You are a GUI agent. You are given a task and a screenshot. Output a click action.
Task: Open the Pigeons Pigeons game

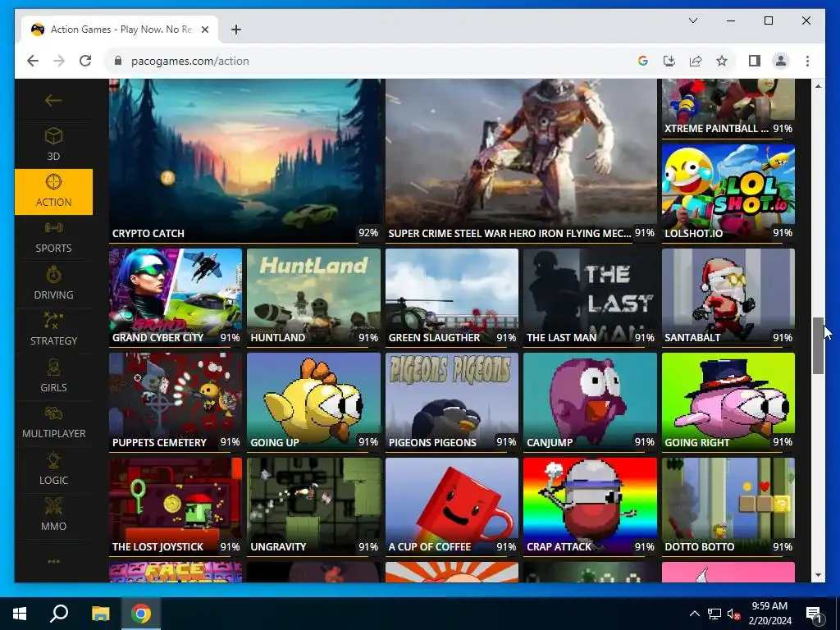[x=452, y=402]
